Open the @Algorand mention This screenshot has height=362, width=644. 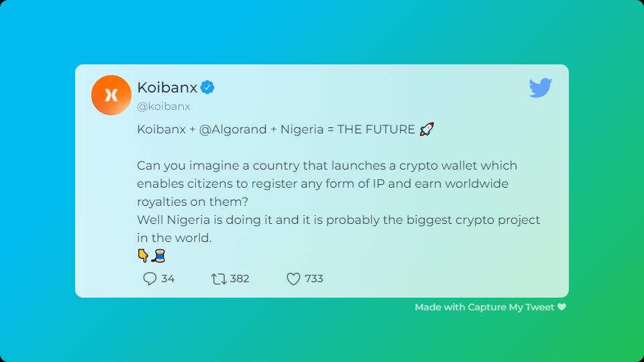pos(233,129)
